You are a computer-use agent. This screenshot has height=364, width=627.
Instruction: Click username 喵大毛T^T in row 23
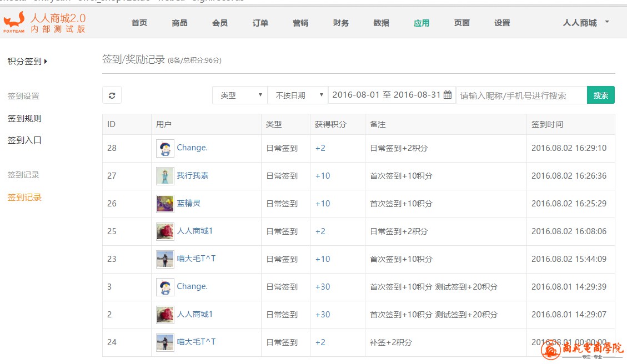[x=196, y=259]
